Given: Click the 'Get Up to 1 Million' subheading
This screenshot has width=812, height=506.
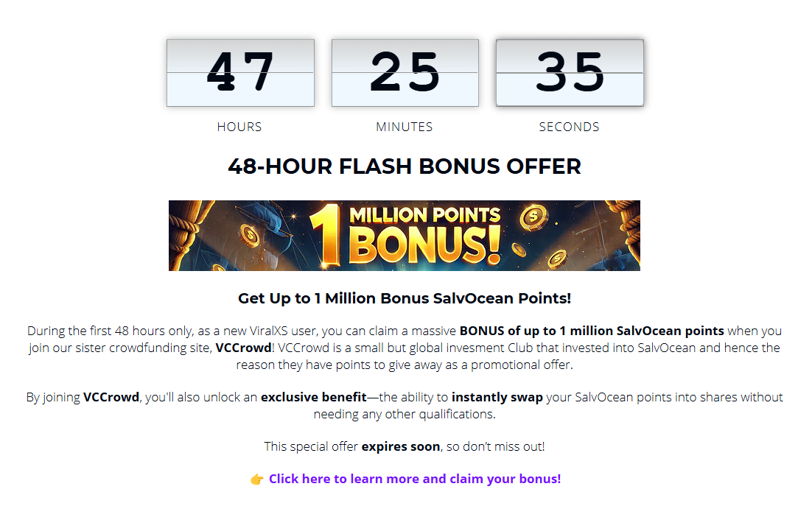Looking at the screenshot, I should [x=405, y=298].
